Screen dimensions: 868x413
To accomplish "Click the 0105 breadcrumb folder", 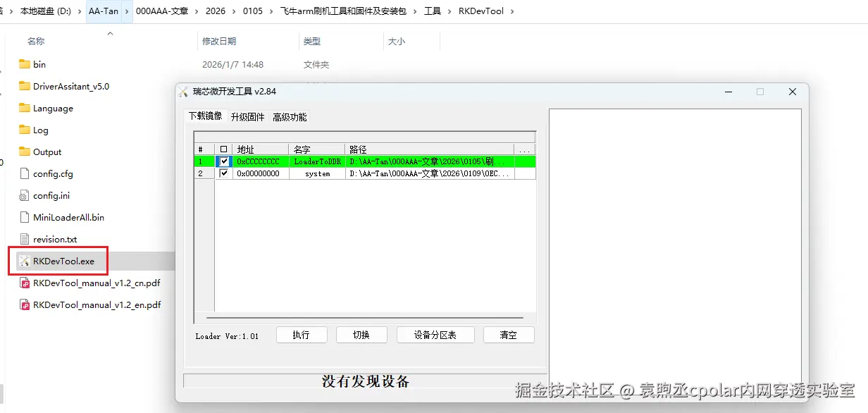I will 253,11.
